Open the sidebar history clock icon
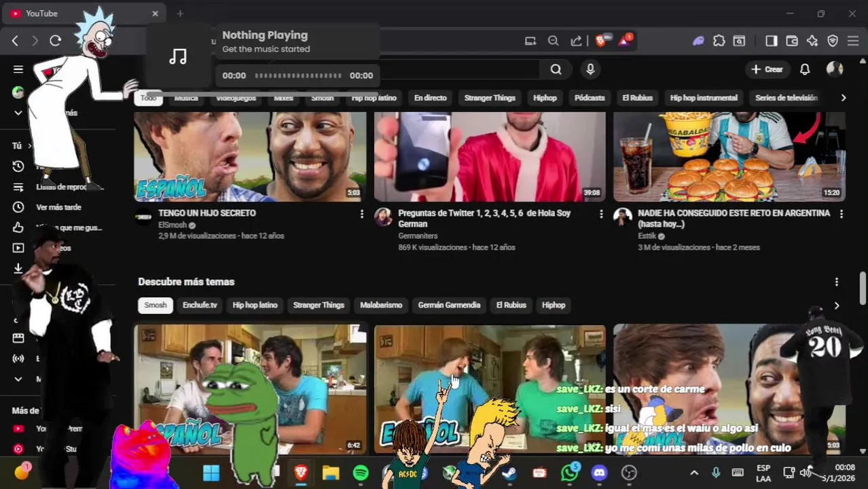This screenshot has width=868, height=489. pyautogui.click(x=18, y=166)
